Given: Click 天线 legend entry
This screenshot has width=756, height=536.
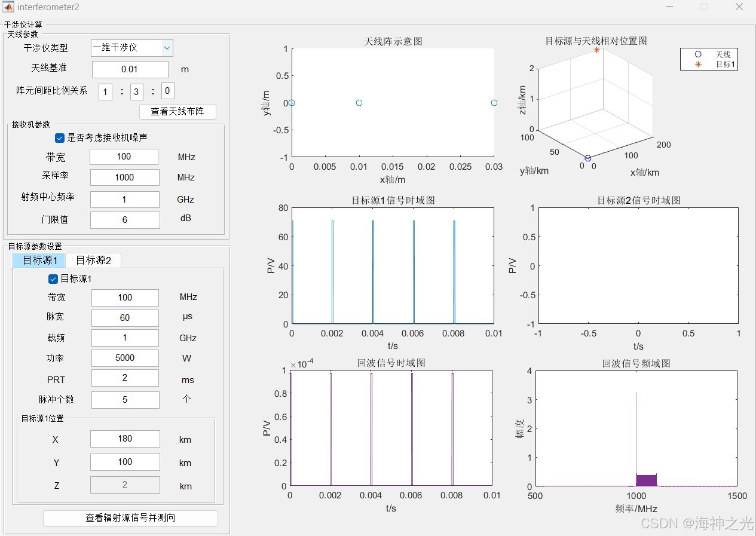Looking at the screenshot, I should pyautogui.click(x=709, y=54).
